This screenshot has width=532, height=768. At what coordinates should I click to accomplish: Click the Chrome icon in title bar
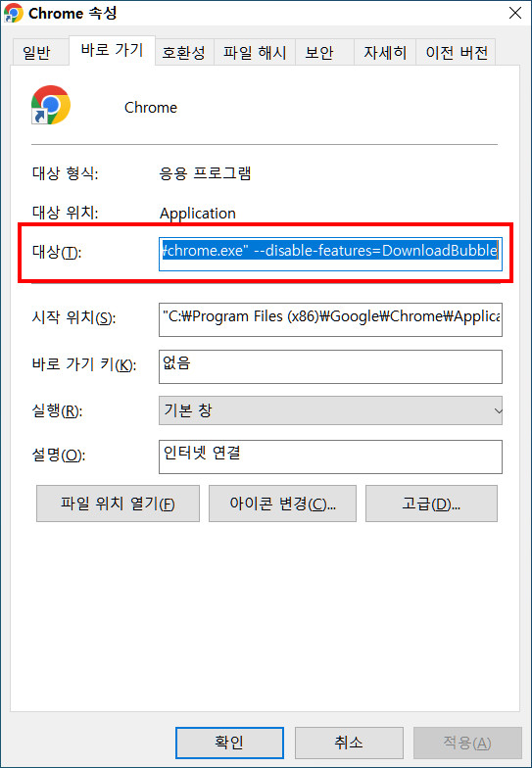(x=14, y=13)
